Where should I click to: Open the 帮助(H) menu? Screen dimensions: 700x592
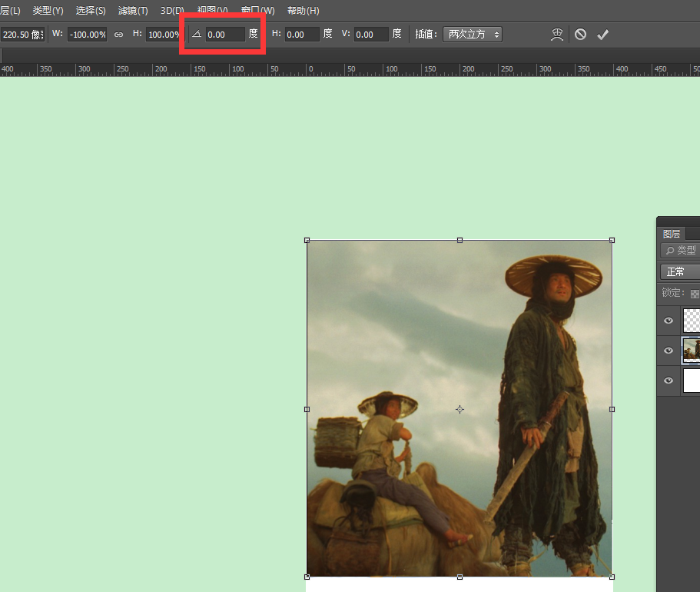pyautogui.click(x=303, y=10)
